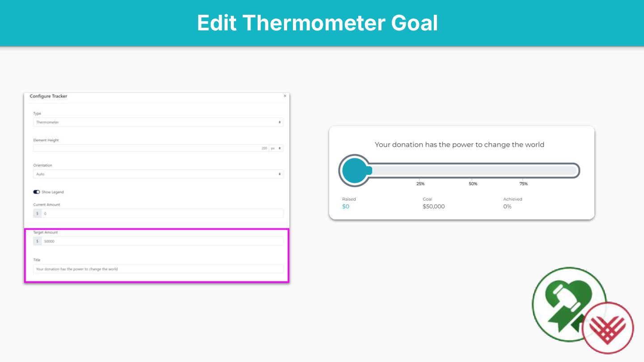Click the 50% marker on thermometer
Viewport: 644px width, 362px height.
473,184
